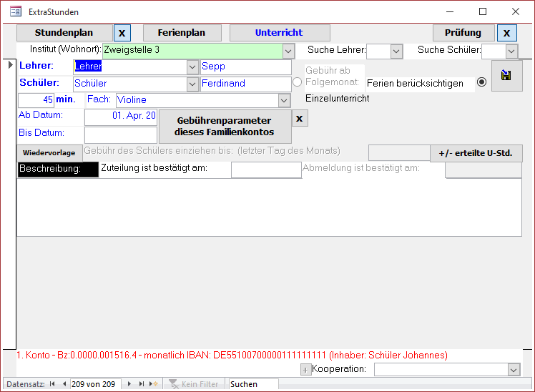This screenshot has width=535, height=392.
Task: Go to the previous record
Action: [64, 384]
